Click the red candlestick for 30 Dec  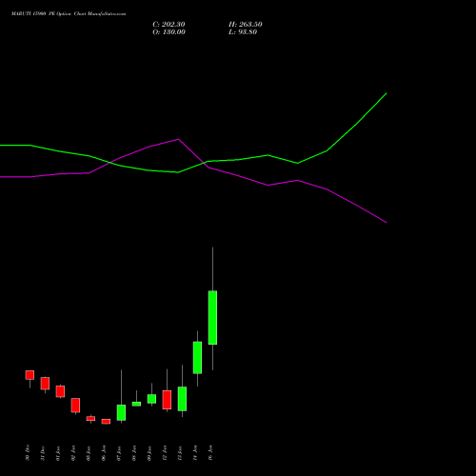pyautogui.click(x=30, y=375)
